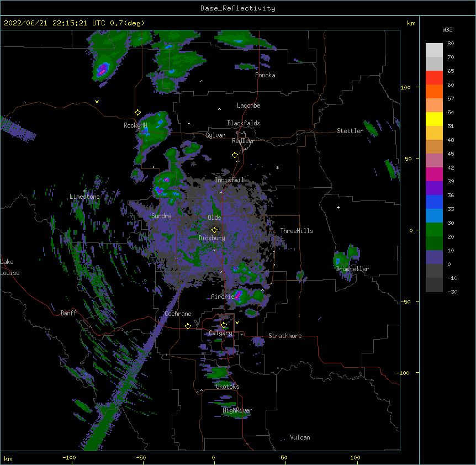Click the white plus marker north of Drumheller

[x=338, y=207]
